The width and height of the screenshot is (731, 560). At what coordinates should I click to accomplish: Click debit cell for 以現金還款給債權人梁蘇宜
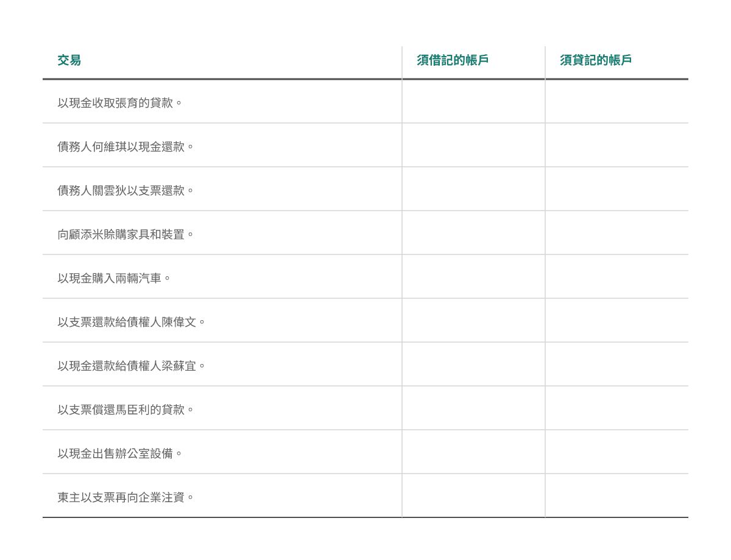coord(474,365)
